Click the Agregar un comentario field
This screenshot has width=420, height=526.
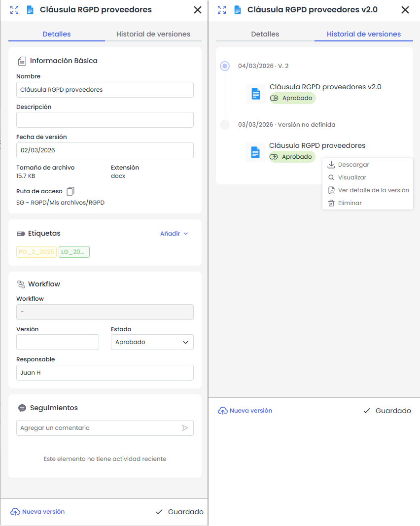coord(99,428)
